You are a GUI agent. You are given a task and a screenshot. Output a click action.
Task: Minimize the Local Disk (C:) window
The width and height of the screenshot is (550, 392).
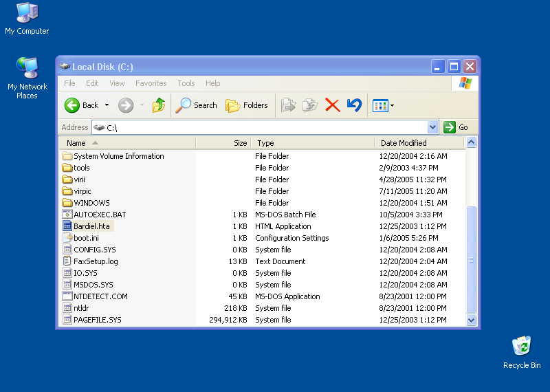(438, 66)
